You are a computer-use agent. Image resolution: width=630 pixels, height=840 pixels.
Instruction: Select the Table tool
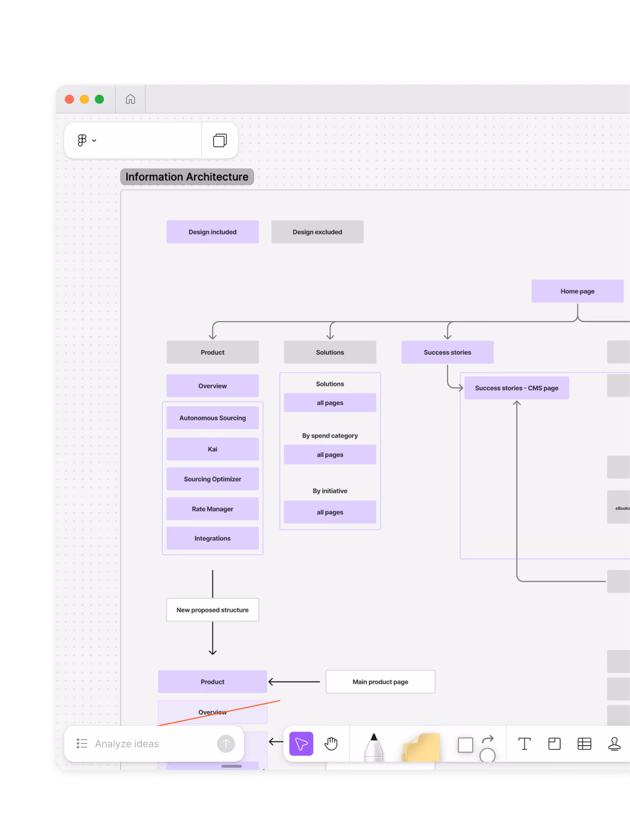(x=584, y=744)
